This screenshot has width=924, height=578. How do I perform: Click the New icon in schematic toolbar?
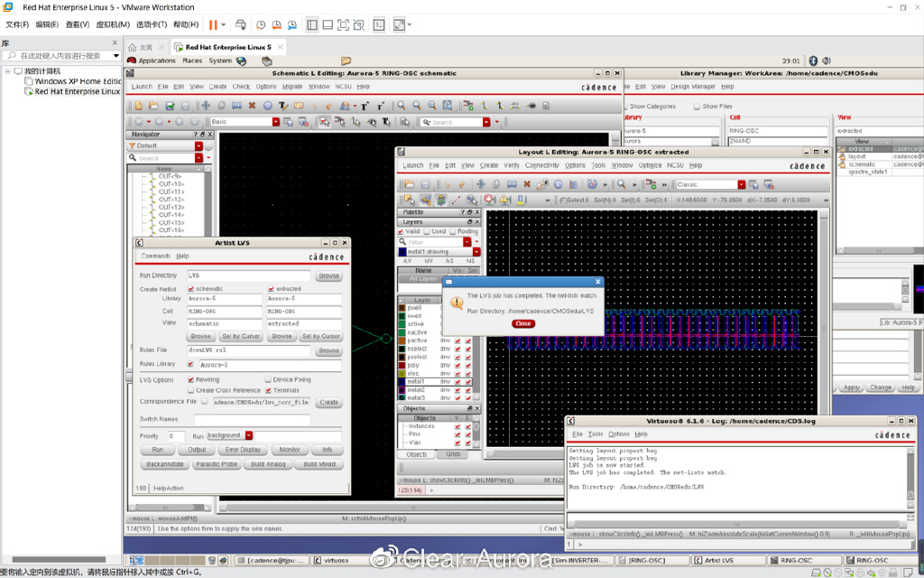[x=138, y=106]
